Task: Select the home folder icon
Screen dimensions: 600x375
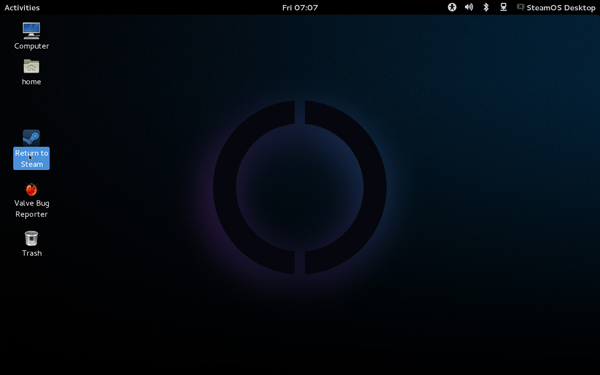Action: coord(31,67)
